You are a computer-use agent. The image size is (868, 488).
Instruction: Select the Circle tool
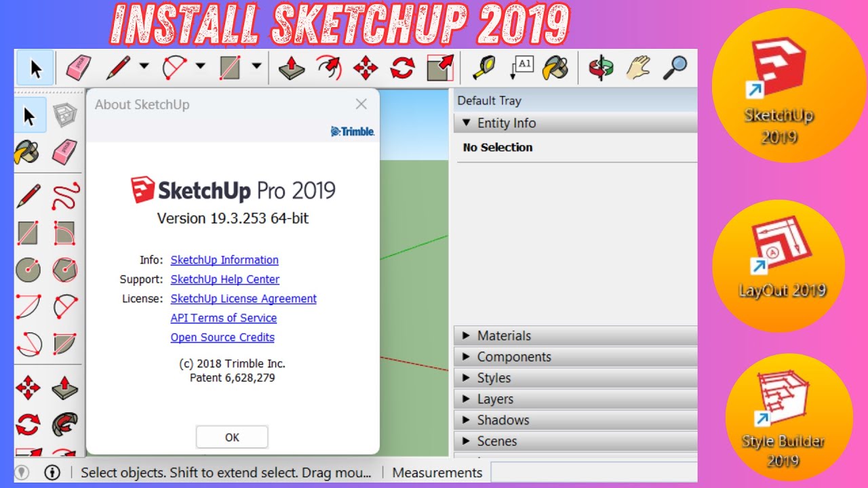pyautogui.click(x=28, y=270)
